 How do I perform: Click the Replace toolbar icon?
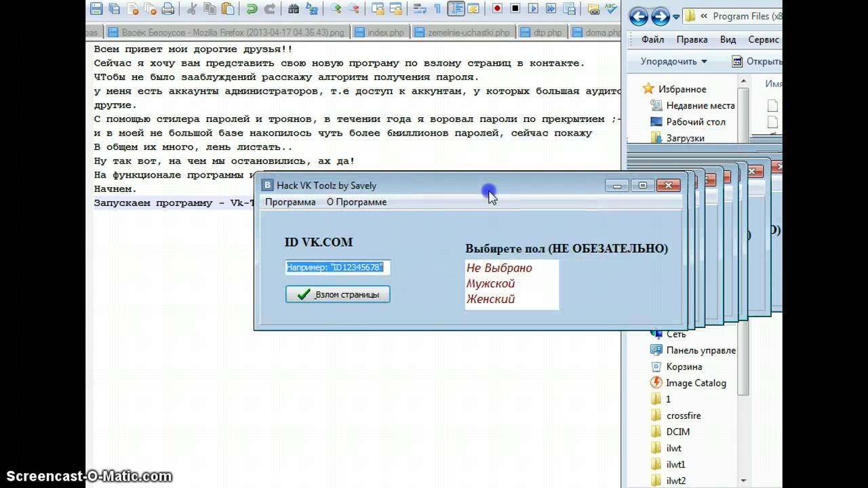(311, 9)
